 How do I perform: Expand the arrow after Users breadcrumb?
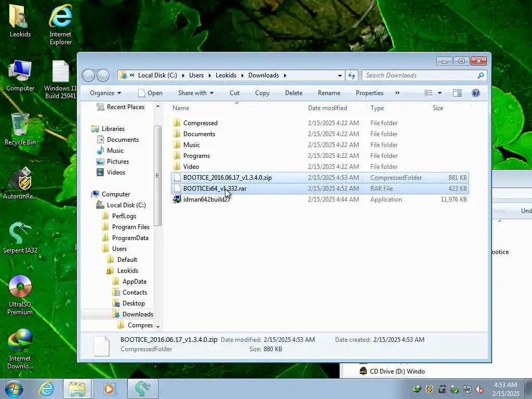tap(210, 76)
